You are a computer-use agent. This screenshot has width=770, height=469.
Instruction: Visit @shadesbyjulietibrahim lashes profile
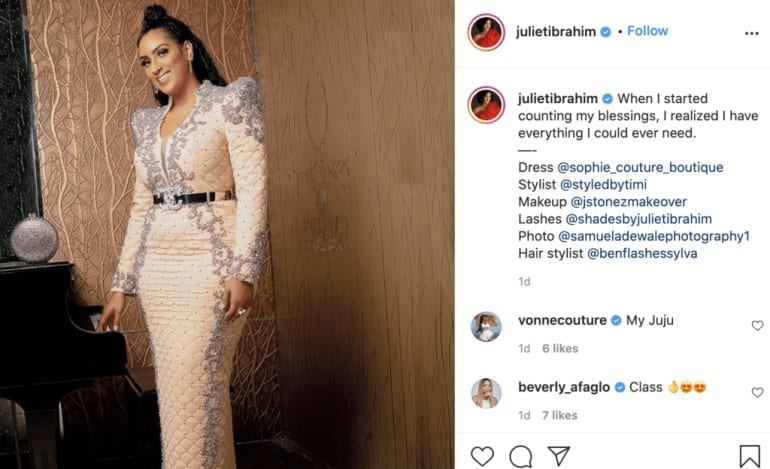(x=638, y=219)
